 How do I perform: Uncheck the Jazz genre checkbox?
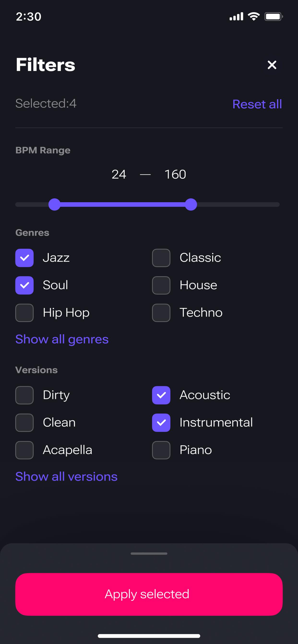click(24, 258)
